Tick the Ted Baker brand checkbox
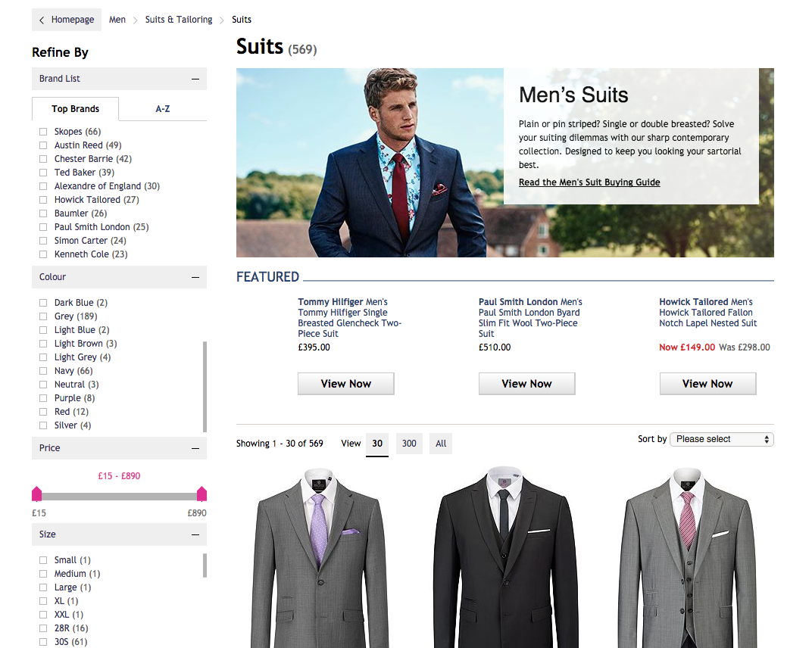Image resolution: width=812 pixels, height=648 pixels. 44,173
